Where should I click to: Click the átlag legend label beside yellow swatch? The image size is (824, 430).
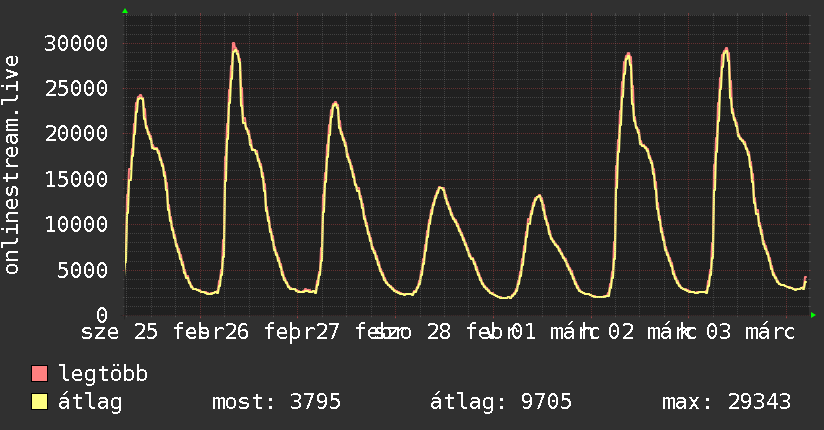90,402
